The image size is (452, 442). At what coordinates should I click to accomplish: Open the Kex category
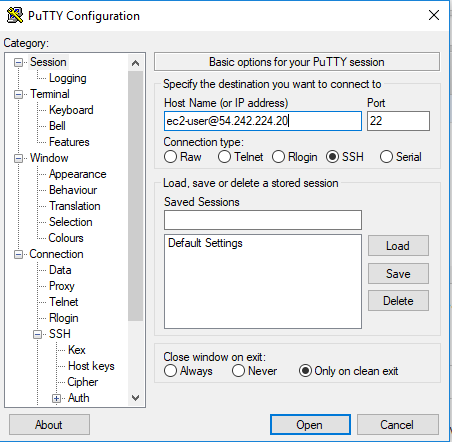point(77,350)
